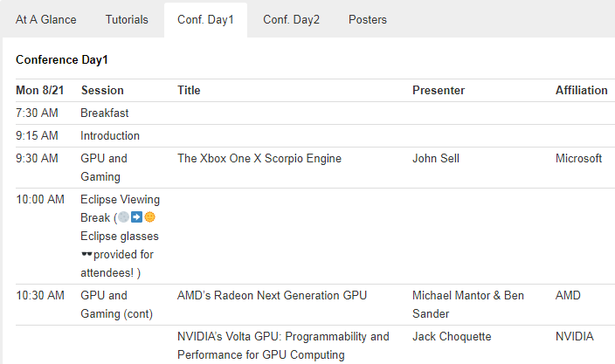Click the NVIDIA's Volta GPU talk title
615x364 pixels.
coord(283,346)
